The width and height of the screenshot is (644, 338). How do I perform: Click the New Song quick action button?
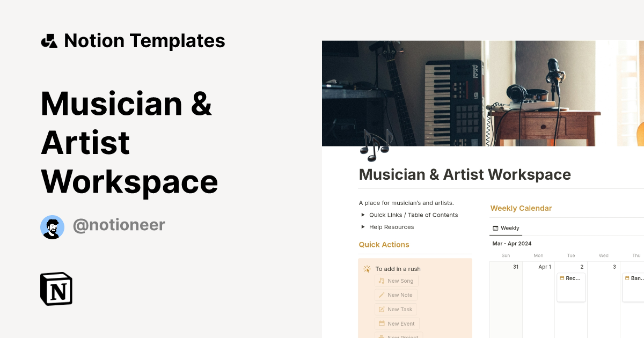(x=396, y=281)
